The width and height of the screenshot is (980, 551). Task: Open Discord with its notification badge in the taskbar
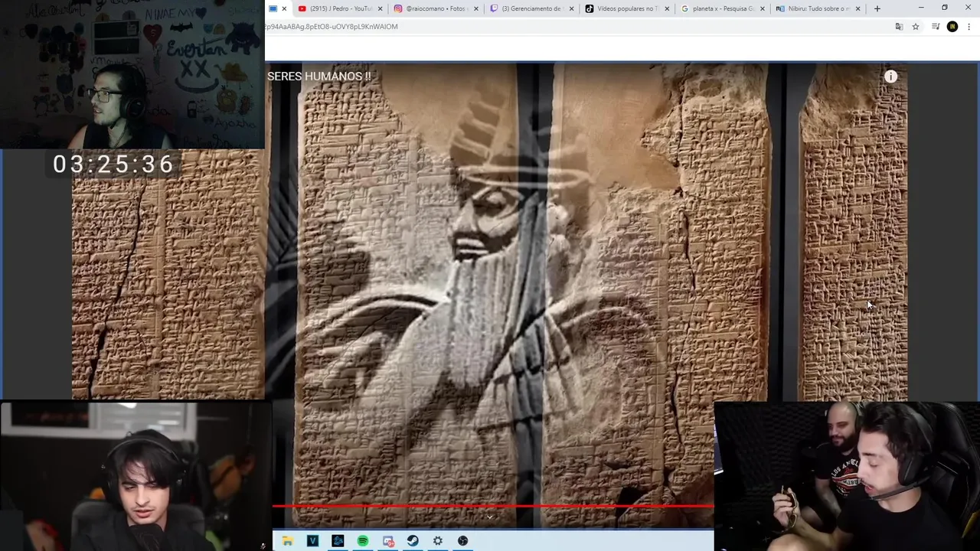[x=388, y=541]
